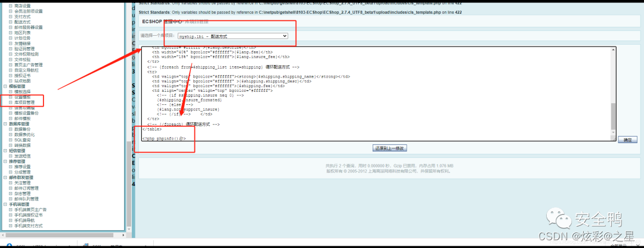
Task: Open 地区列表 in the sidebar
Action: point(22,32)
